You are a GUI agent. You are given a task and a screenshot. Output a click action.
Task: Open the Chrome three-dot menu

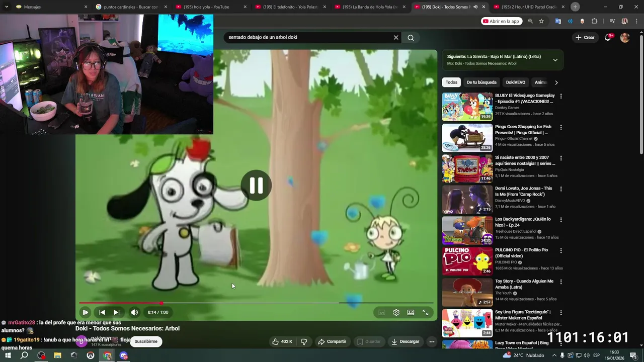click(635, 21)
